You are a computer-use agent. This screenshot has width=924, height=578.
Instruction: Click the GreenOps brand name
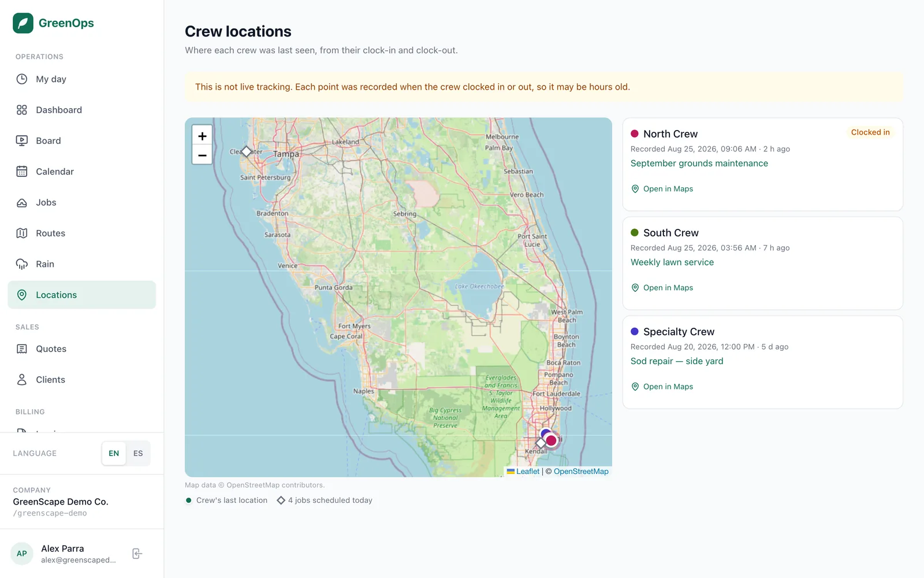click(x=66, y=23)
